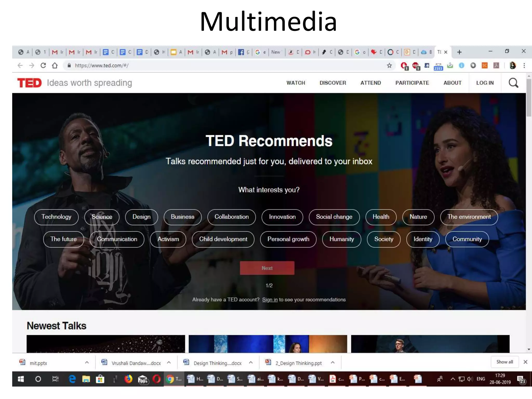This screenshot has height=399, width=532.
Task: Expand options for Vrushali Dandaw docx download
Action: (169, 362)
